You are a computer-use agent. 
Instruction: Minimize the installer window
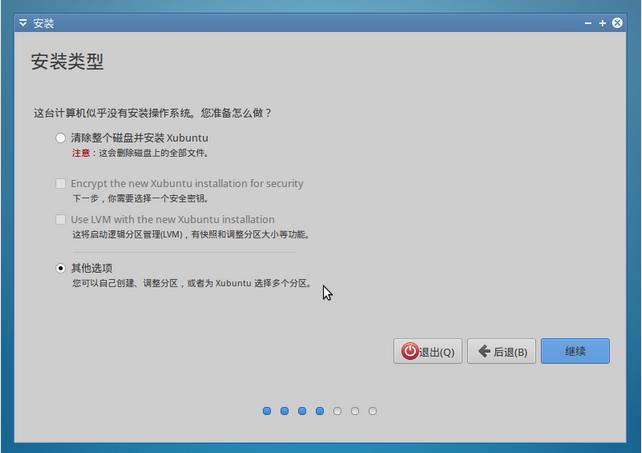tap(588, 23)
